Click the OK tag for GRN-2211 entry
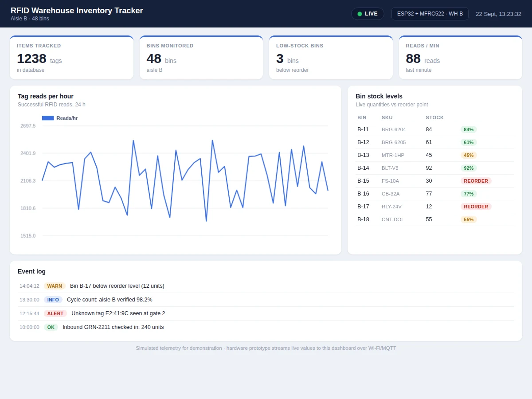Screen dimensions: 532x399 51,327
